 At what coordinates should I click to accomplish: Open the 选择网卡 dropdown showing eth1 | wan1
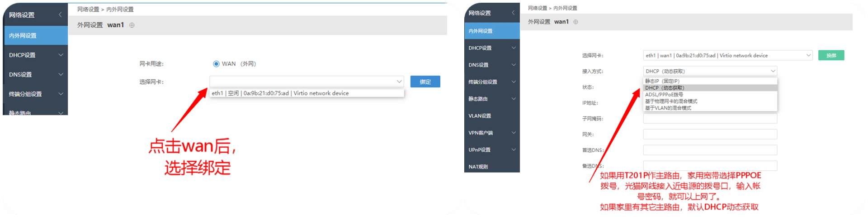click(x=727, y=55)
